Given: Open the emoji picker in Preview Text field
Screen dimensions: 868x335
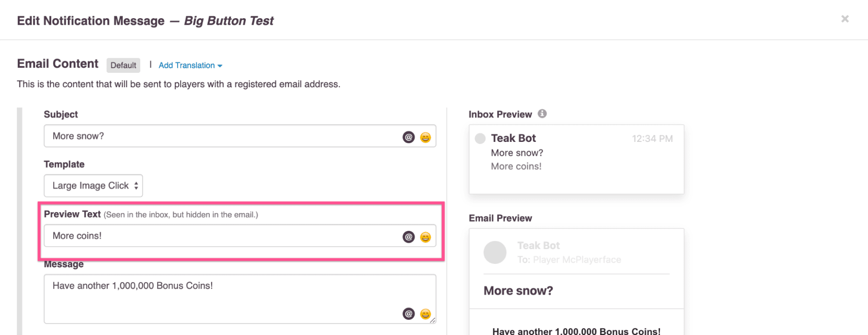Looking at the screenshot, I should (426, 237).
